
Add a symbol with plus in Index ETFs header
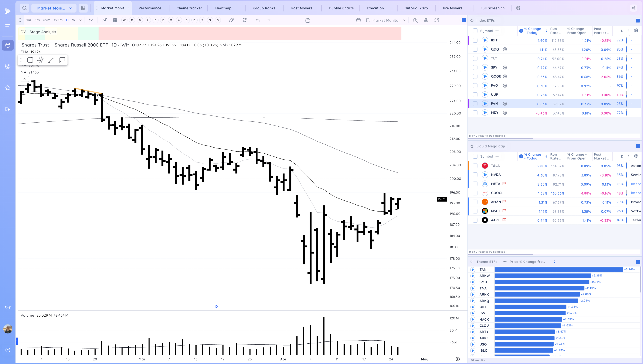point(497,31)
